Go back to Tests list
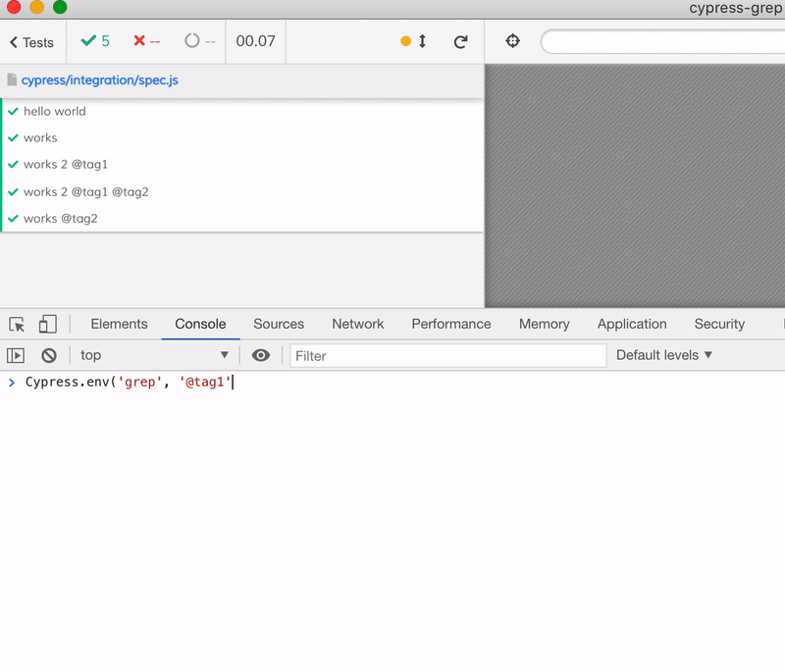This screenshot has width=785, height=672. click(31, 42)
